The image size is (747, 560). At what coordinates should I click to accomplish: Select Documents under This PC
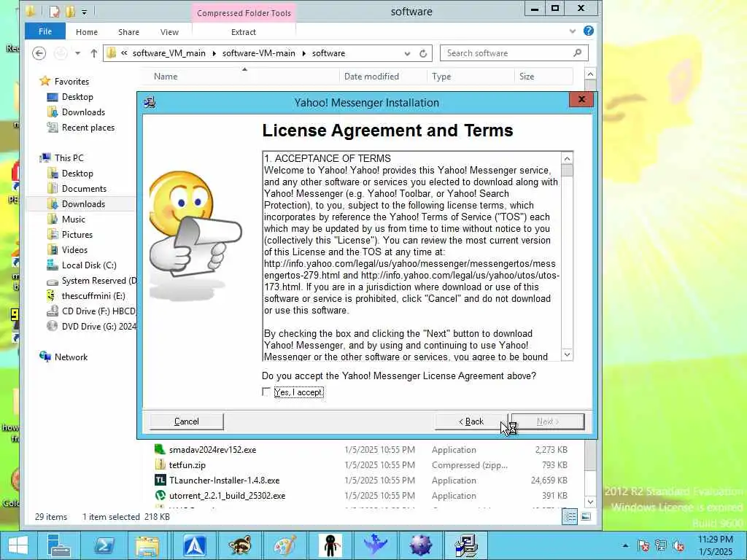84,189
